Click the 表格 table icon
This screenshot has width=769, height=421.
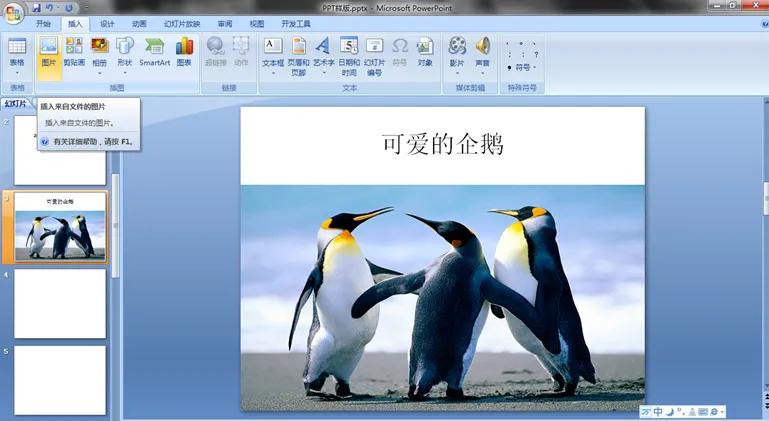click(17, 46)
